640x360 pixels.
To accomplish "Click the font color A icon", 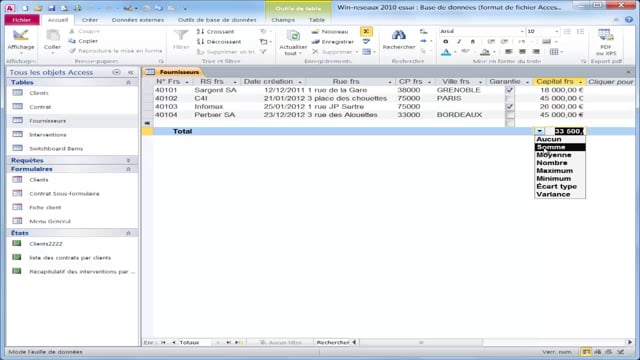I will (x=446, y=52).
